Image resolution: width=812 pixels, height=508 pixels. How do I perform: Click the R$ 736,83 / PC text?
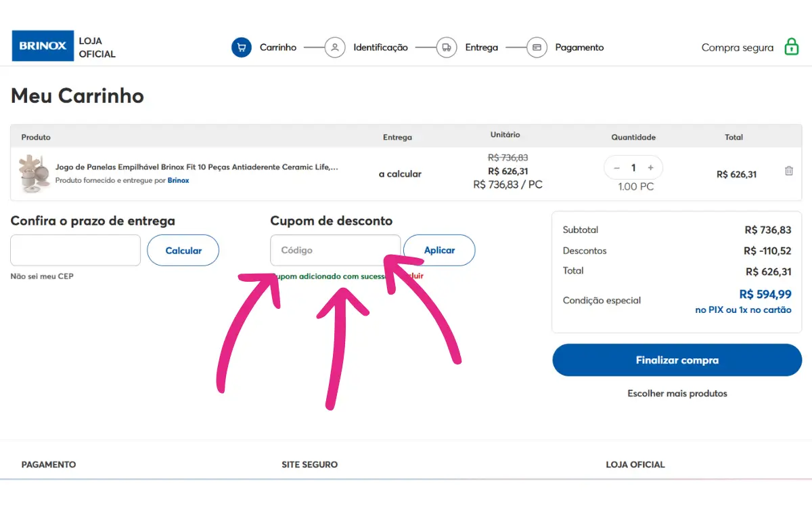[x=507, y=184]
